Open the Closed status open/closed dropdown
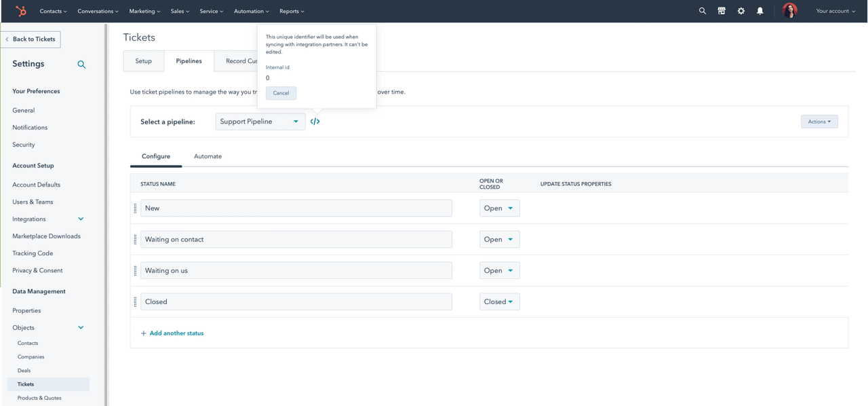This screenshot has width=868, height=406. pyautogui.click(x=499, y=301)
